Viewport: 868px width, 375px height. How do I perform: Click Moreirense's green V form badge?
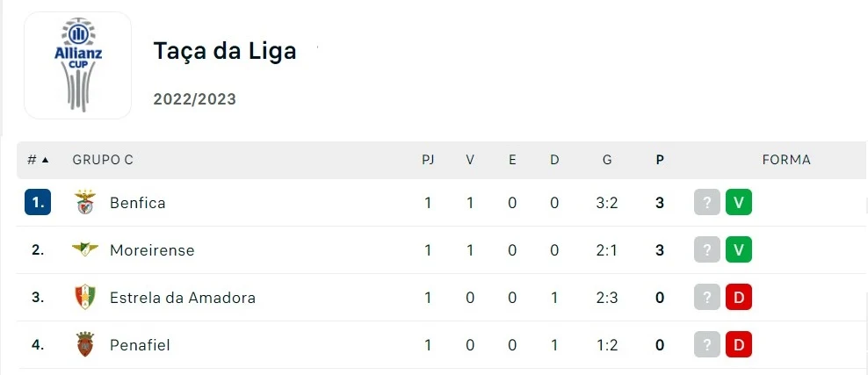739,250
